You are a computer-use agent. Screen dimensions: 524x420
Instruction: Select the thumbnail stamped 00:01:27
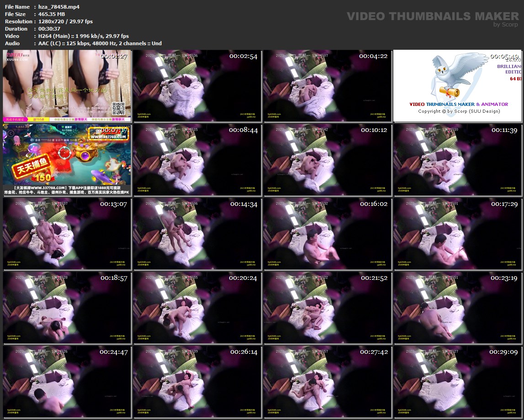point(67,86)
